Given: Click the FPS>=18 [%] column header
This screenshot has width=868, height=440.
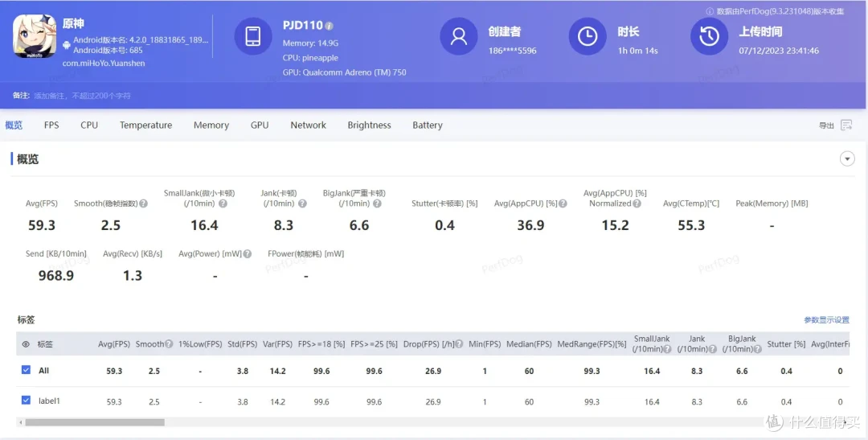Looking at the screenshot, I should pos(321,344).
